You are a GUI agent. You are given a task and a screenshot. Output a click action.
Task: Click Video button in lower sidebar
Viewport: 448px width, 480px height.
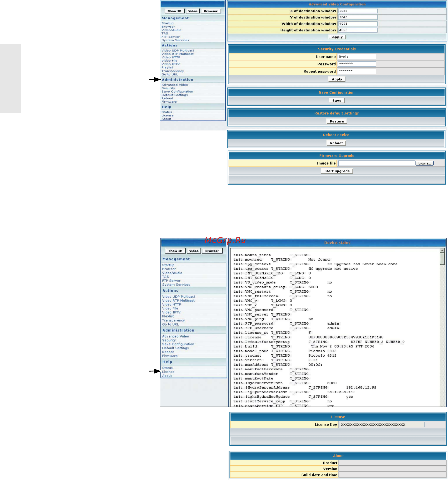(194, 251)
